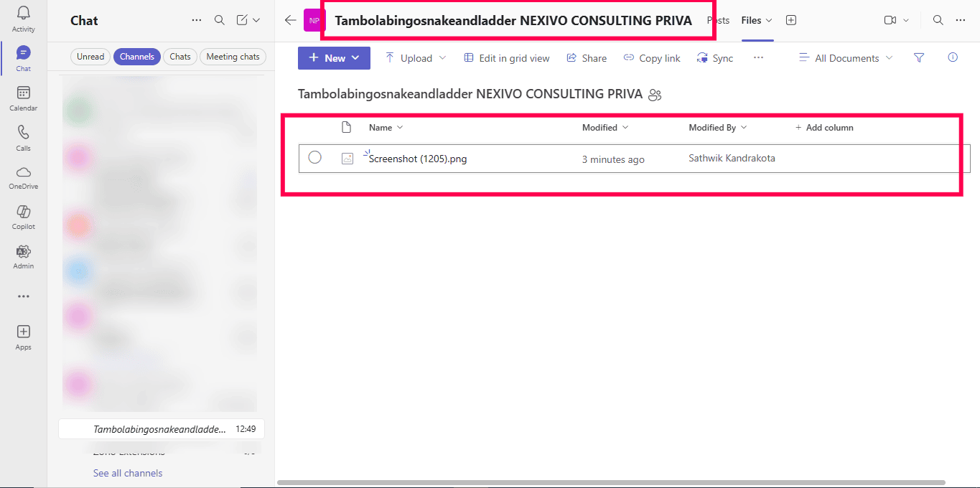Open more channel options in the top-right corner
980x488 pixels.
961,20
